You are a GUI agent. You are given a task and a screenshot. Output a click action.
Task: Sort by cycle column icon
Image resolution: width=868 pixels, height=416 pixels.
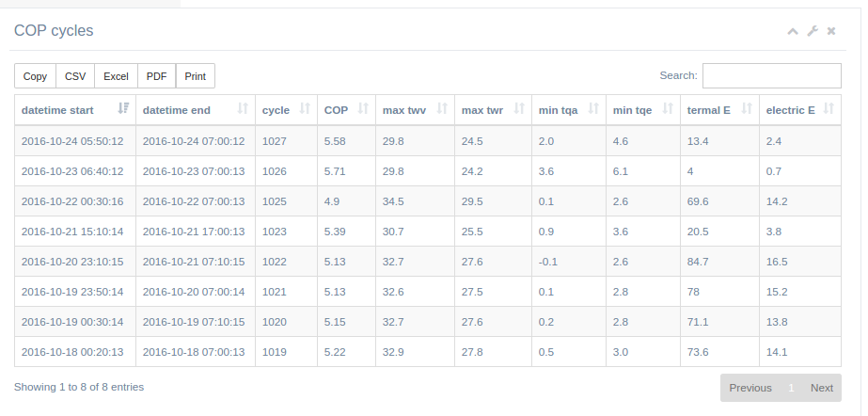point(305,108)
